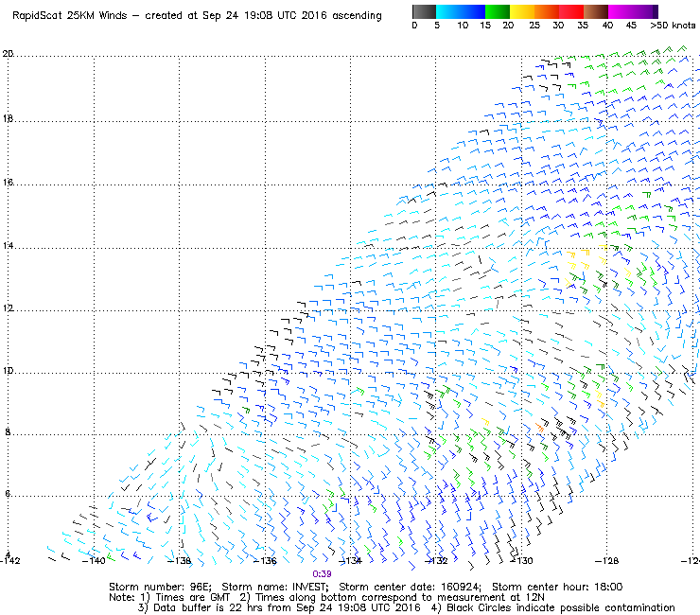Viewport: 700px width, 615px height.
Task: Click the latitude label 12
Action: [x=8, y=308]
